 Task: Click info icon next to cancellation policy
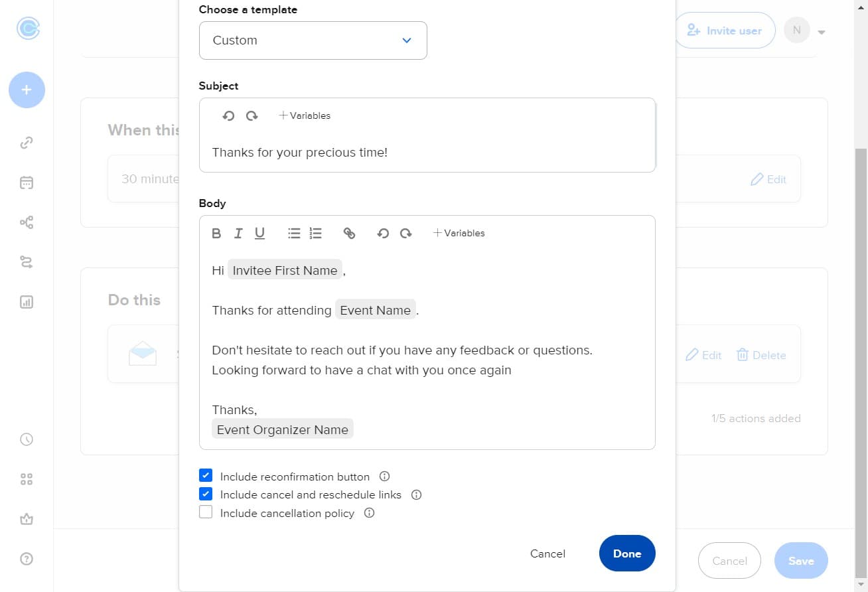[x=370, y=513]
